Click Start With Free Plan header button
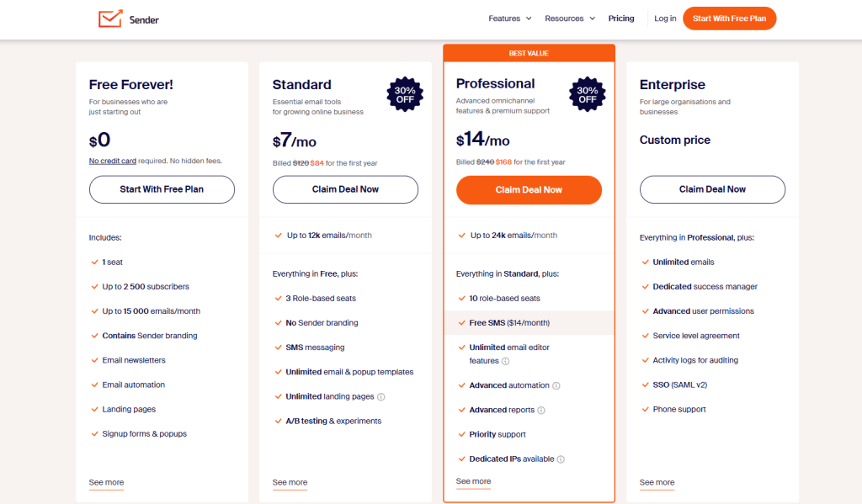The height and width of the screenshot is (504, 862). (729, 18)
